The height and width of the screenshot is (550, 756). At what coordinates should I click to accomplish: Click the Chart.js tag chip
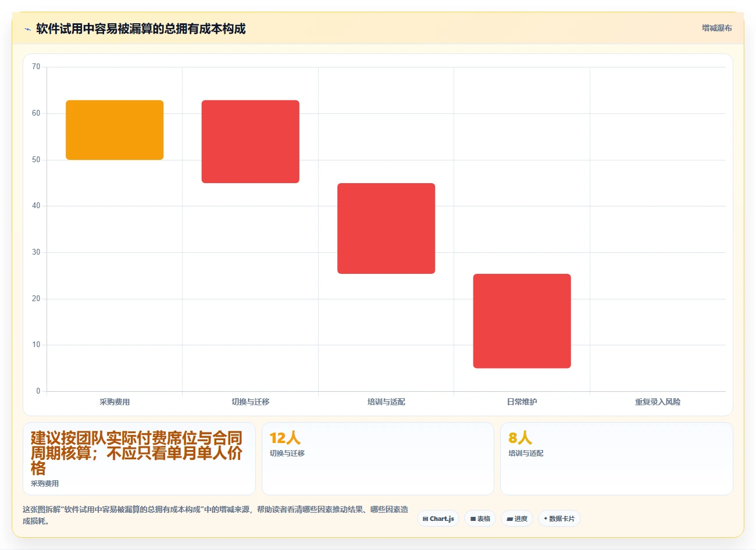[438, 519]
